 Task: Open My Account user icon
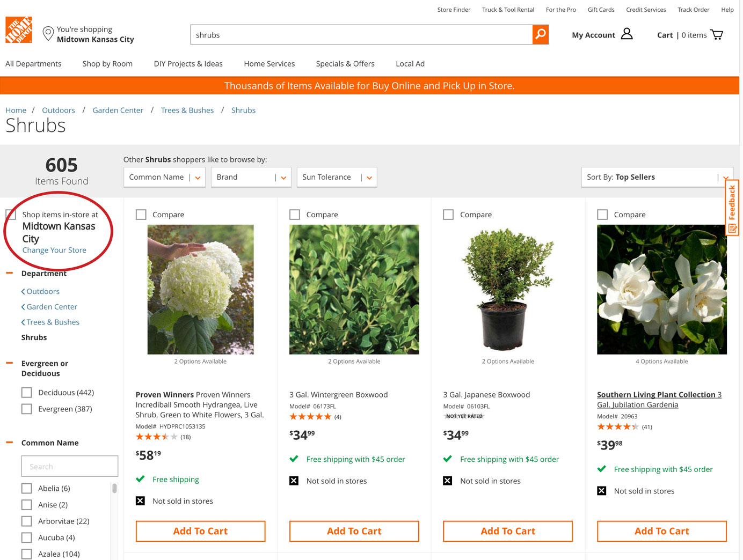[627, 34]
